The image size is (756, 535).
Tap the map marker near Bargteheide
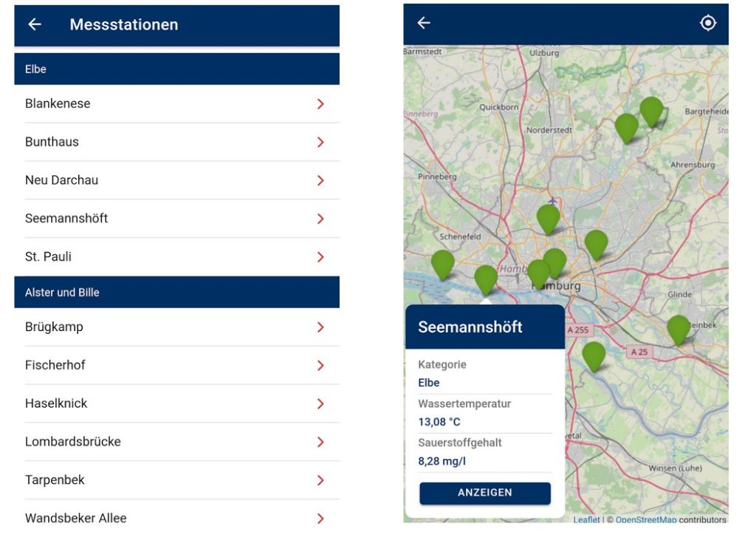[651, 112]
